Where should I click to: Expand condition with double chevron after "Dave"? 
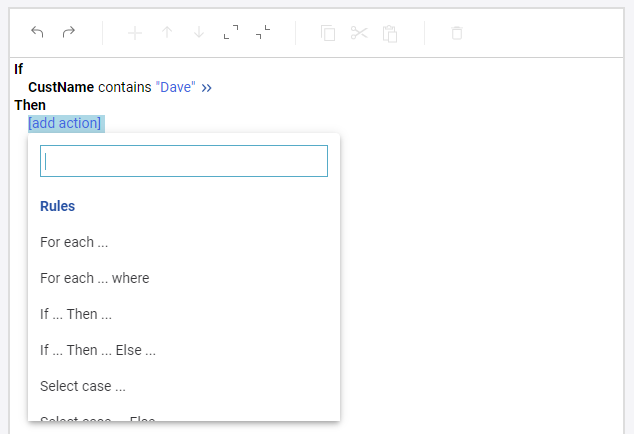click(x=206, y=88)
